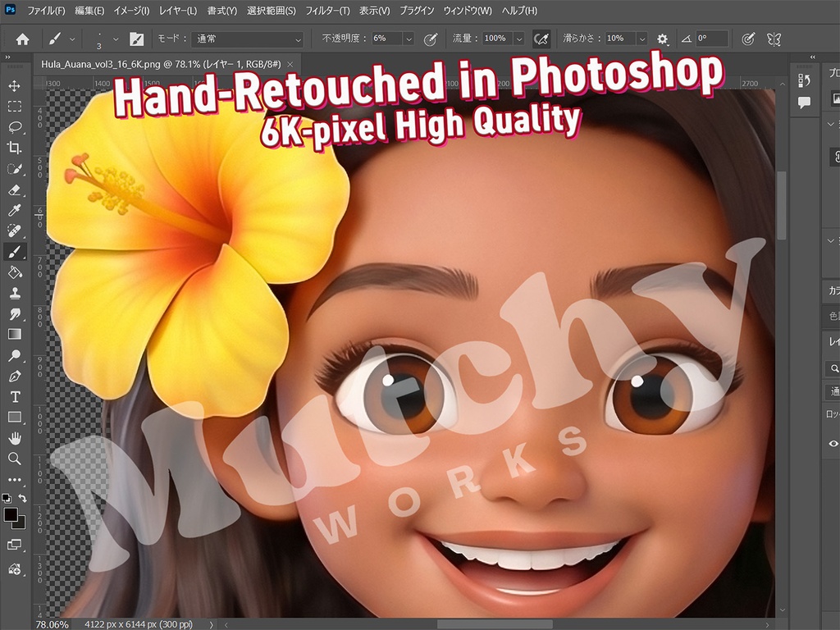Screen dimensions: 840x630
Task: Click the Home button in options bar
Action: point(22,39)
